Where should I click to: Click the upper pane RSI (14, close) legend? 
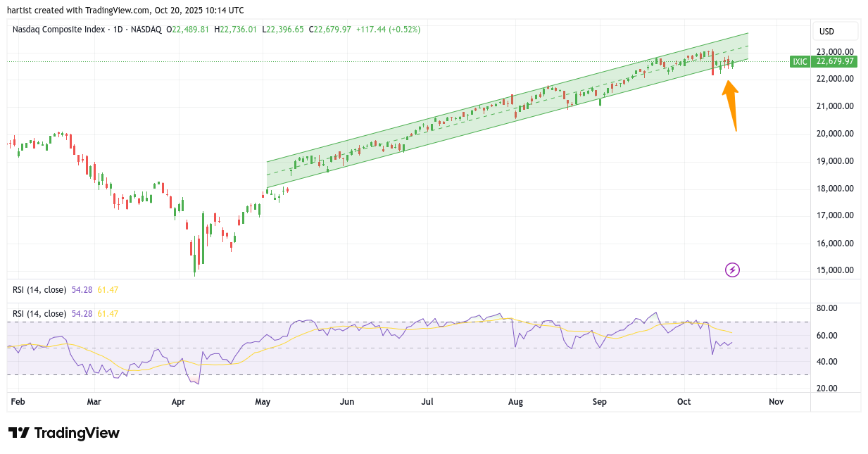(x=39, y=289)
